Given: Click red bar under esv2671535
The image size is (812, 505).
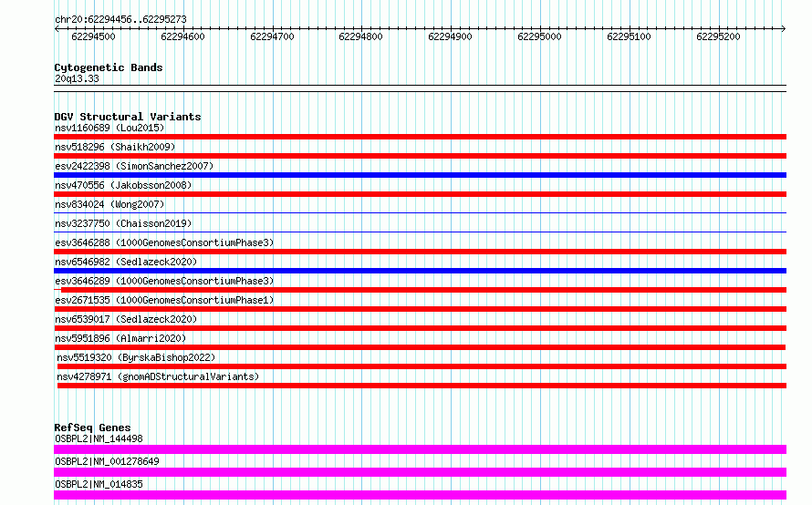Looking at the screenshot, I should pos(420,309).
